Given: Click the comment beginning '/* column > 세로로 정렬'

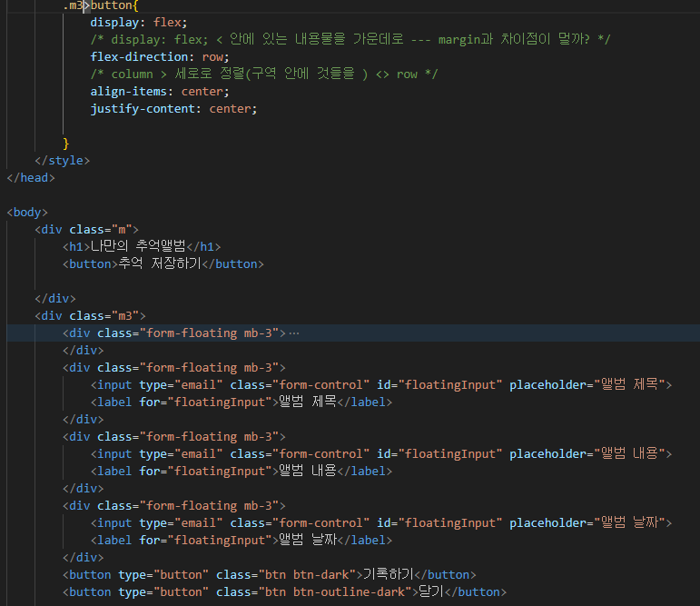Looking at the screenshot, I should click(x=264, y=74).
